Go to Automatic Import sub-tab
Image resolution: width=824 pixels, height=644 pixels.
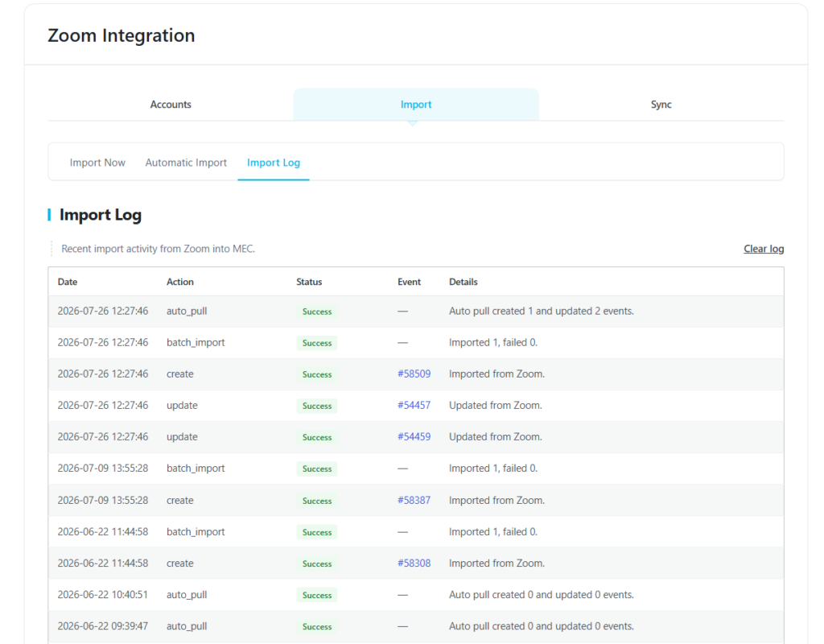pos(186,163)
